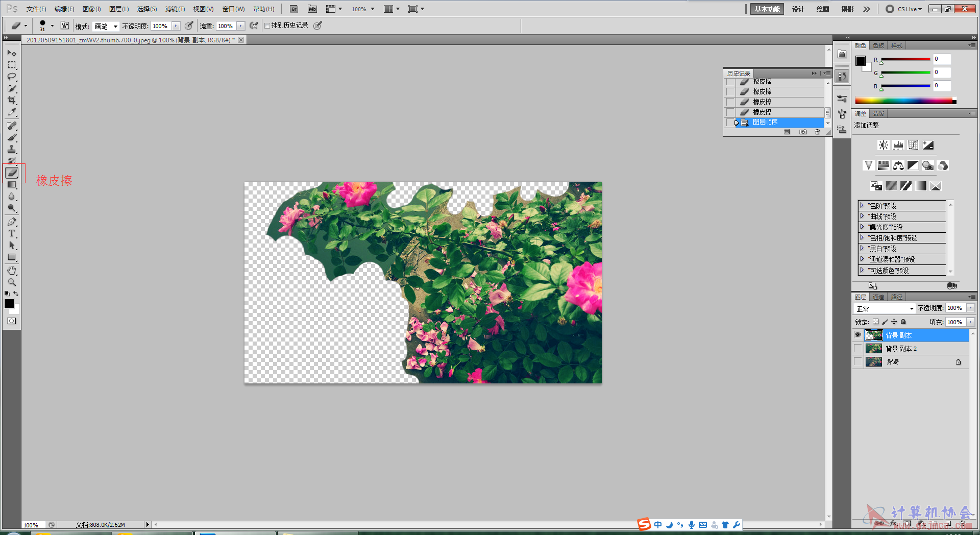This screenshot has width=980, height=535.
Task: Select the Quick Selection tool
Action: click(12, 88)
